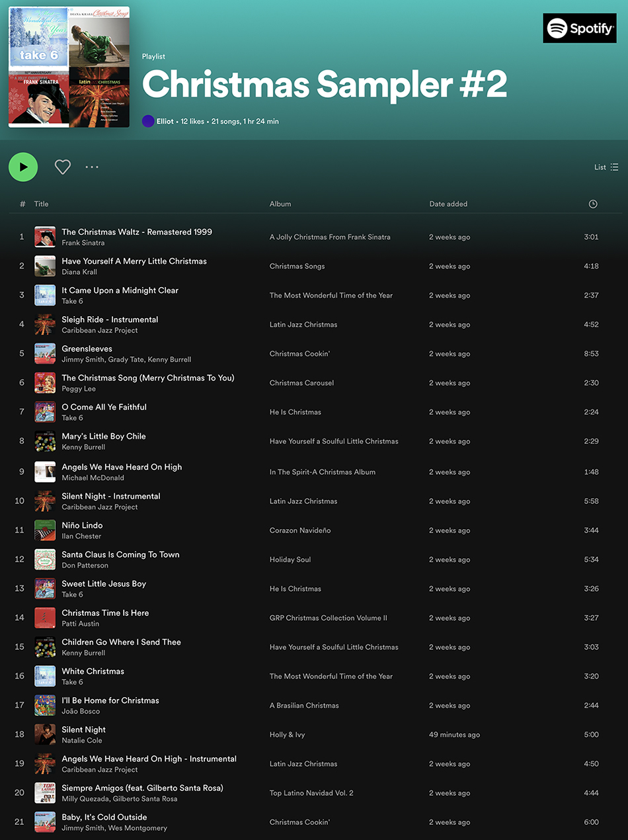Click Silent Night - Instrumental album thumbnail
Image resolution: width=628 pixels, height=840 pixels.
coord(45,501)
